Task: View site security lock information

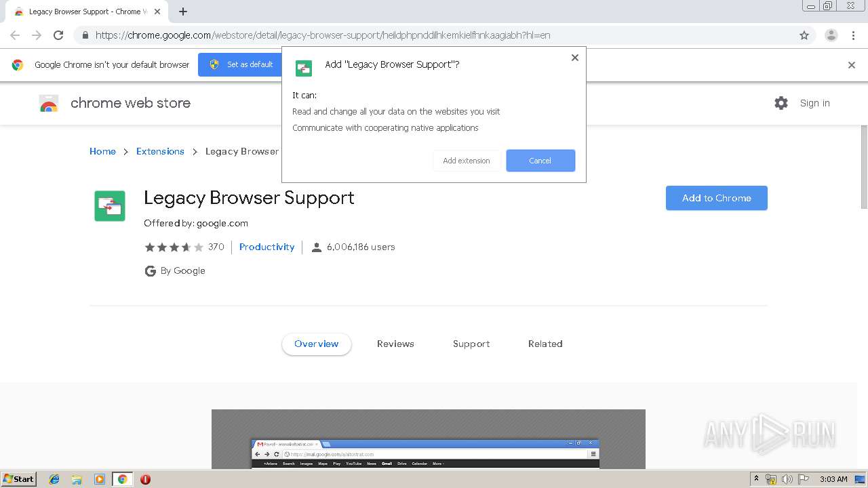Action: pos(85,35)
